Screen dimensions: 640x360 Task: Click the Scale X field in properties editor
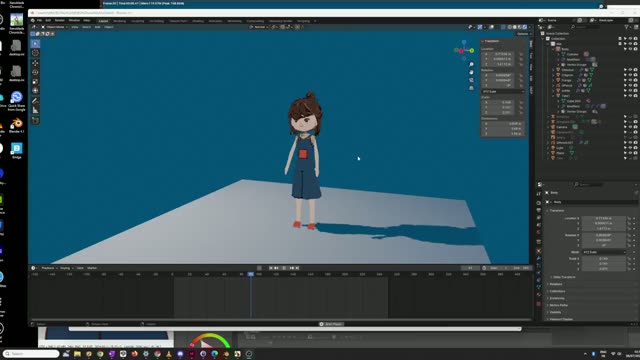click(604, 259)
